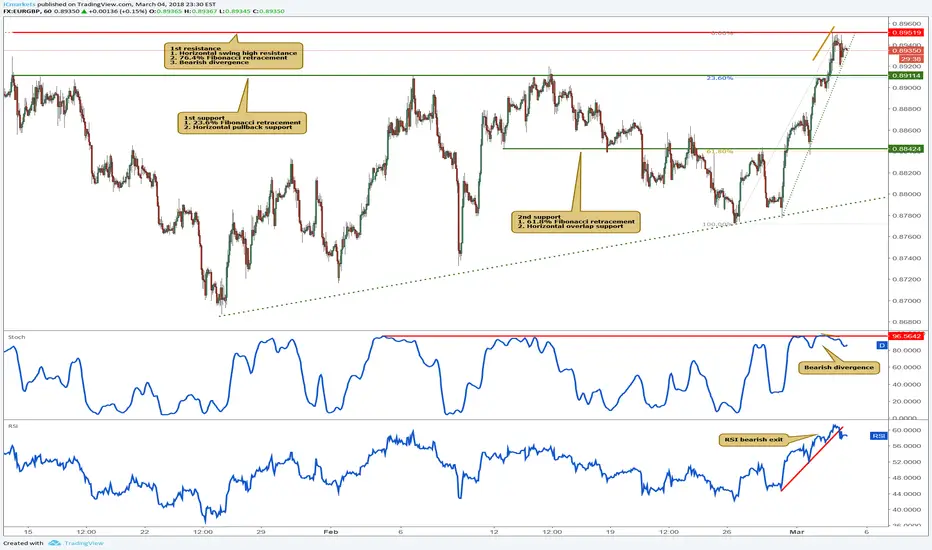The height and width of the screenshot is (550, 932).
Task: Click the 44.0000 value on RSI scale
Action: [905, 494]
